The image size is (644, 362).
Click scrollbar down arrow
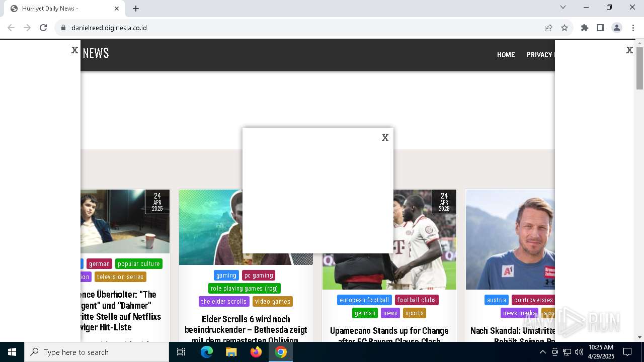click(639, 337)
